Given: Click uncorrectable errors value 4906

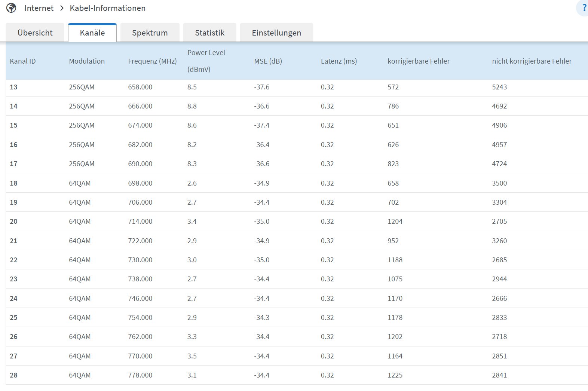Looking at the screenshot, I should [x=499, y=125].
